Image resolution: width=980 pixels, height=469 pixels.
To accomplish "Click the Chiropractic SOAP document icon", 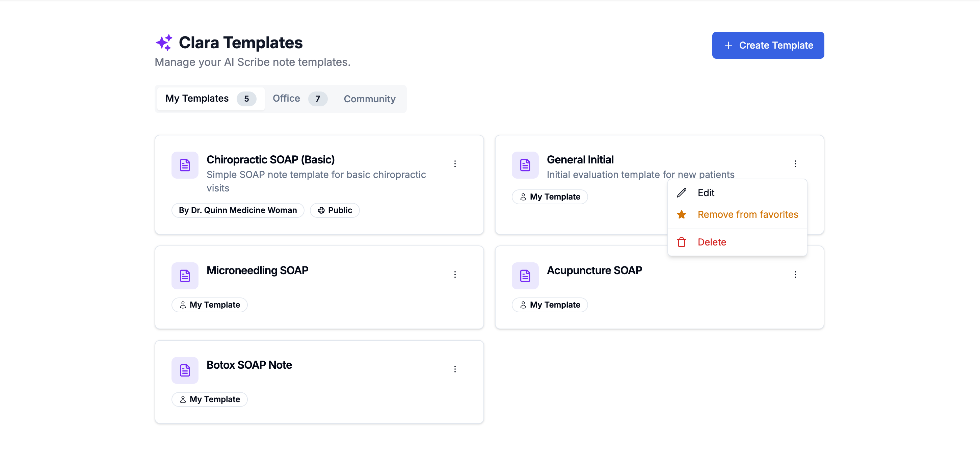I will [185, 165].
